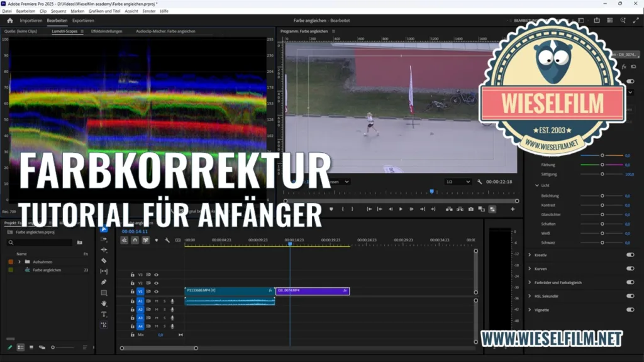
Task: Select the Text tool
Action: (103, 314)
